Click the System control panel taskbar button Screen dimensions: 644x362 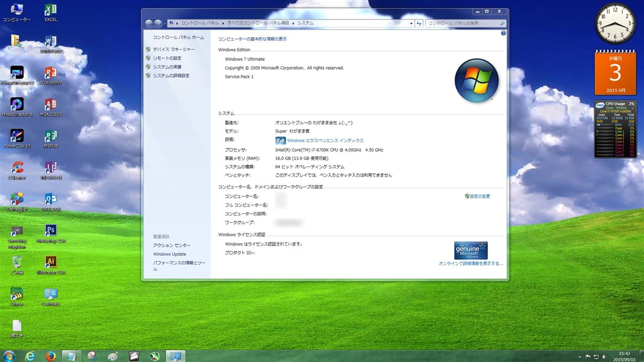175,356
